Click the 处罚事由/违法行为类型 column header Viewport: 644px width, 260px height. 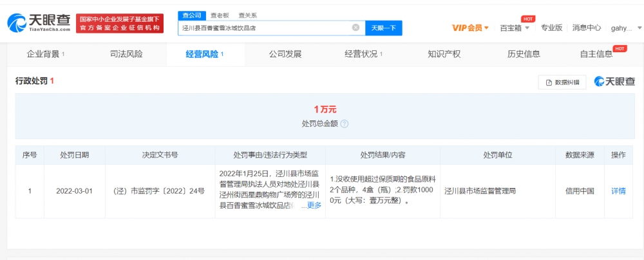pos(270,155)
